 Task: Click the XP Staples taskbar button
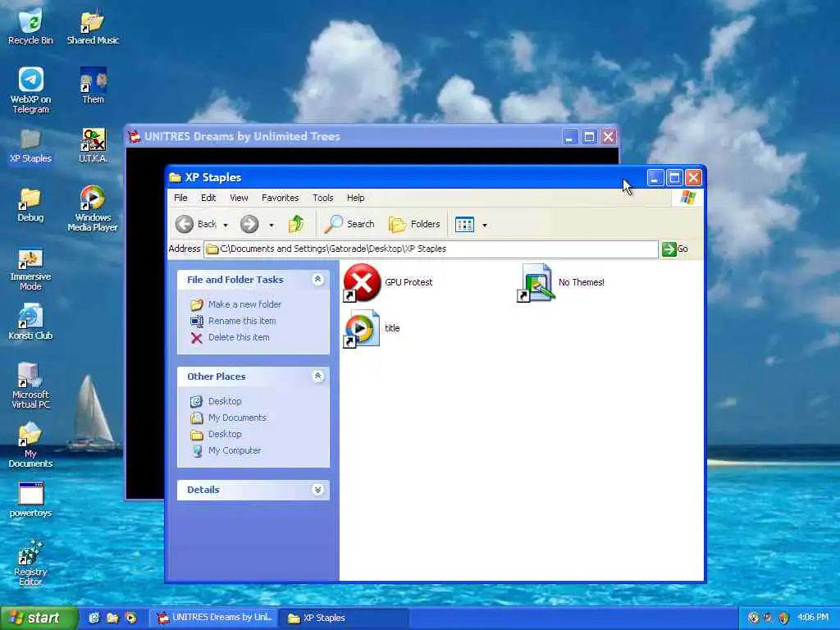pyautogui.click(x=345, y=619)
